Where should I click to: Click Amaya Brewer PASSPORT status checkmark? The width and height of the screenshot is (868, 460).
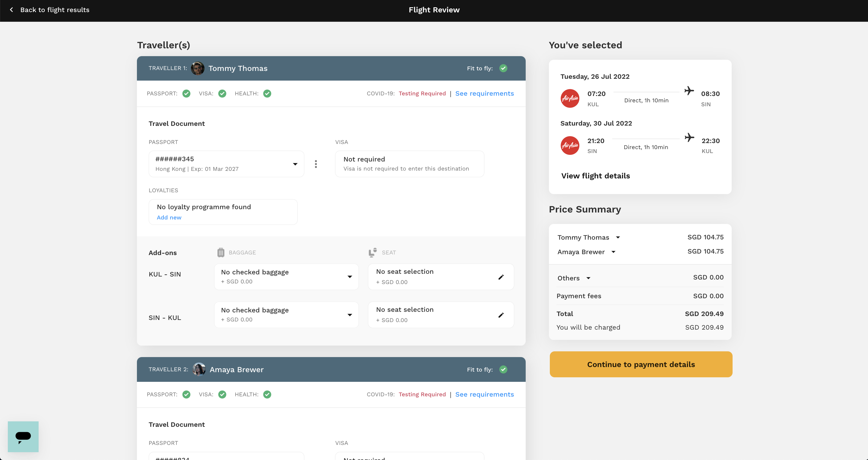click(186, 395)
